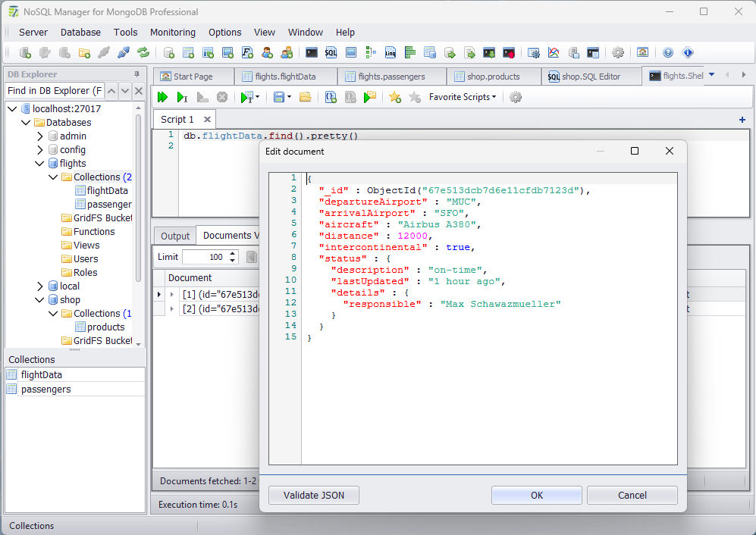Clear the Find in DB Explorer search

pyautogui.click(x=139, y=91)
